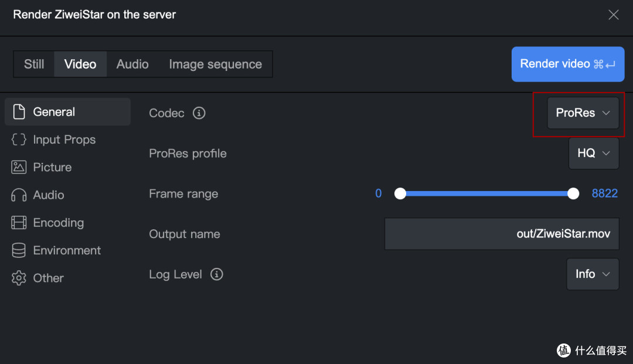Open the Environment settings section
The image size is (633, 364).
pyautogui.click(x=67, y=250)
